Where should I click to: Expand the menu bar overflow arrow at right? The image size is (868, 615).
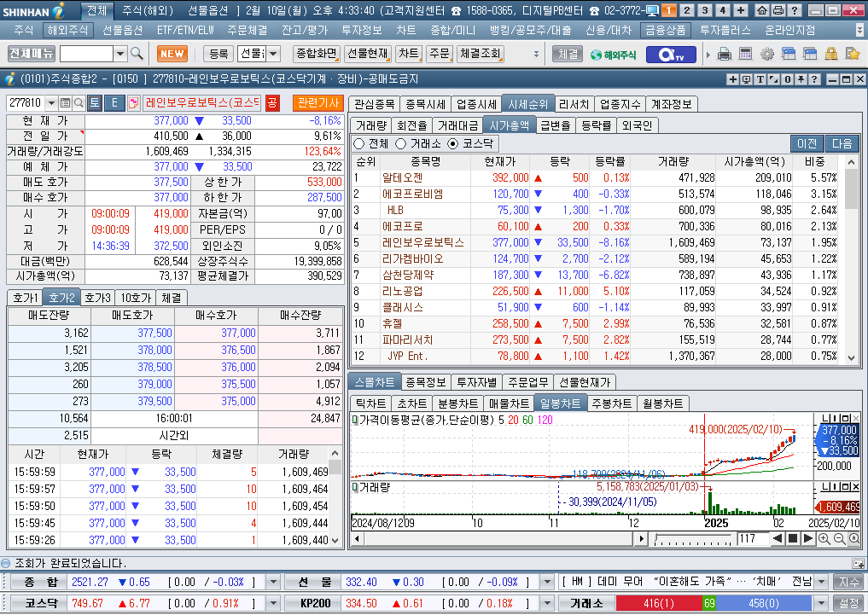point(859,30)
